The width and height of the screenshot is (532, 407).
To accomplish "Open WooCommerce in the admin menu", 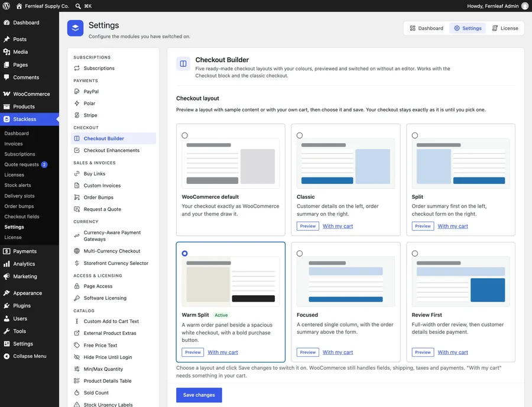I will pos(30,94).
